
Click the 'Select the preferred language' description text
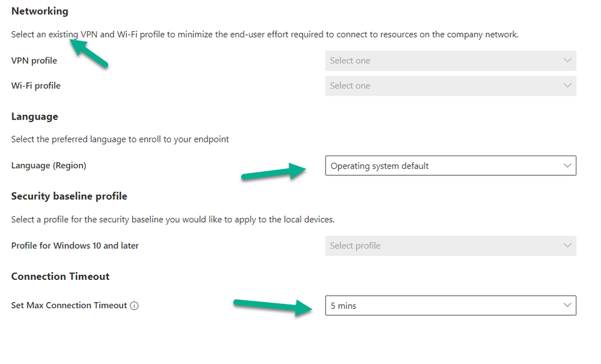click(x=120, y=139)
